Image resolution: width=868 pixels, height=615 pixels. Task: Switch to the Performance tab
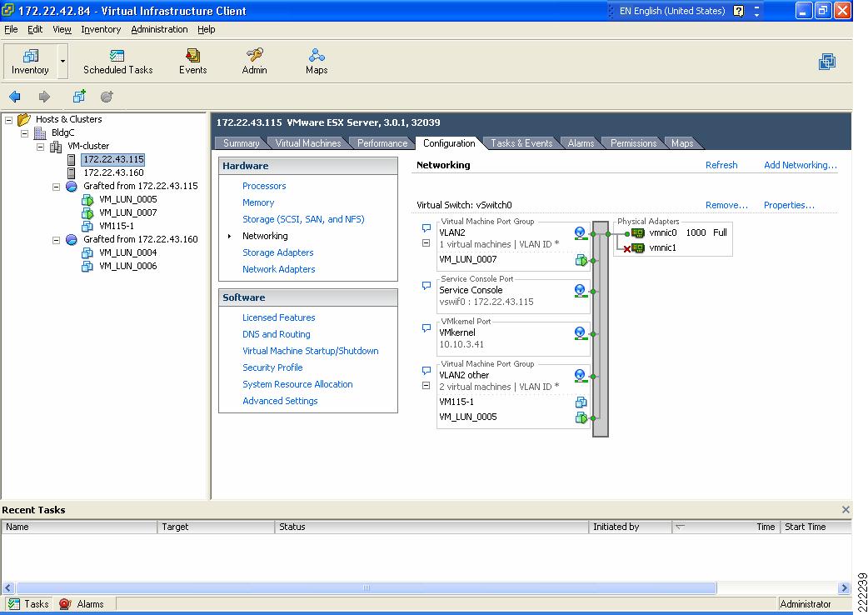click(382, 143)
